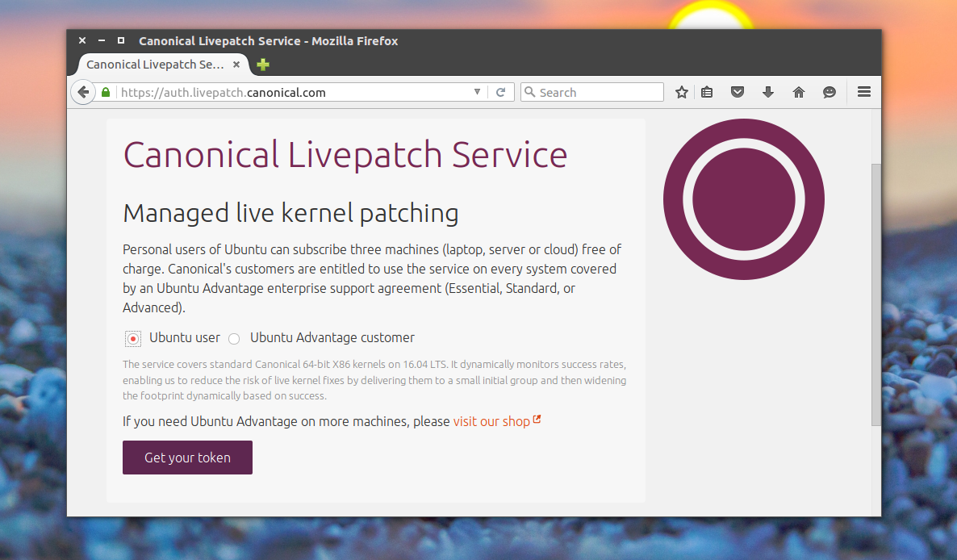
Task: Click the Get your token button
Action: (187, 458)
